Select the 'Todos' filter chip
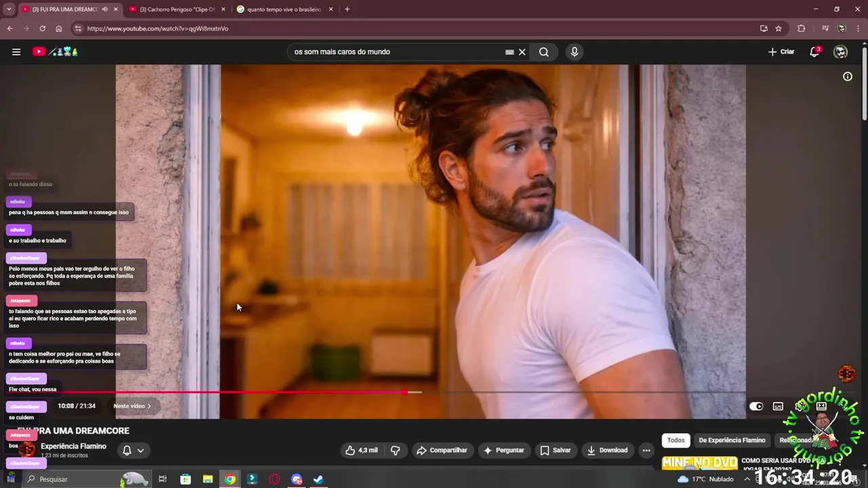The image size is (868, 488). point(676,440)
